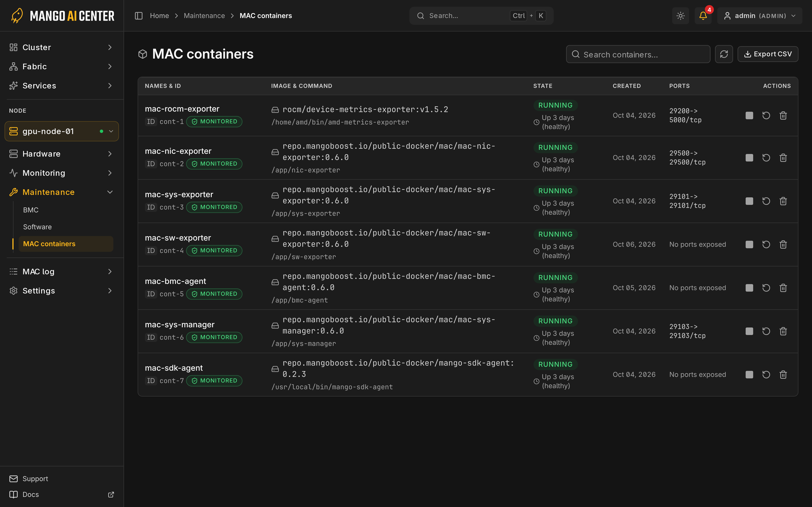Toggle the light/dark theme
The height and width of the screenshot is (507, 812).
[x=680, y=16]
